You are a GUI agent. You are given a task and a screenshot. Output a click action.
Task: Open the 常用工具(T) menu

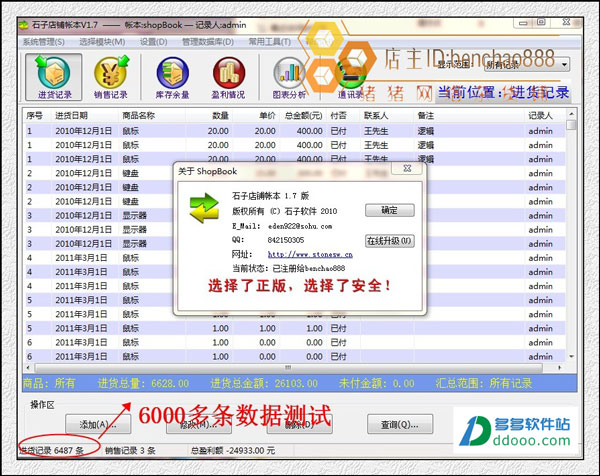270,42
